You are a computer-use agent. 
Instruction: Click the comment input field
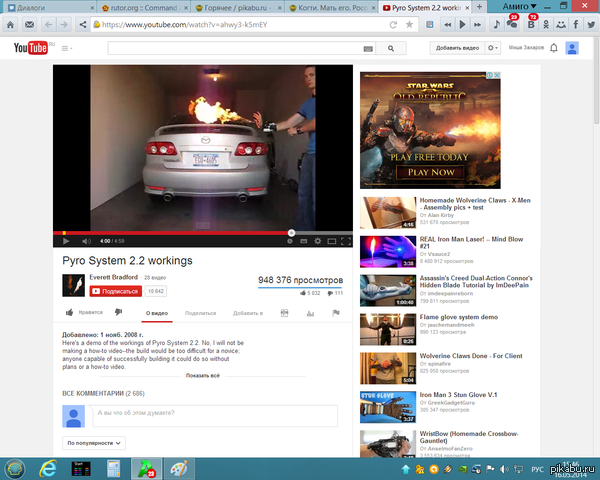pyautogui.click(x=214, y=415)
